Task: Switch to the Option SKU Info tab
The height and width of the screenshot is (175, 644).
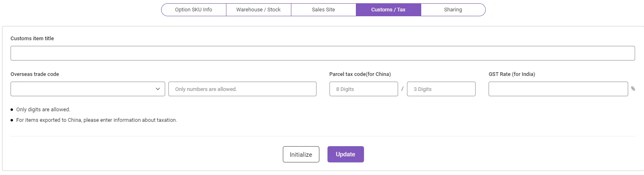Action: click(x=194, y=10)
